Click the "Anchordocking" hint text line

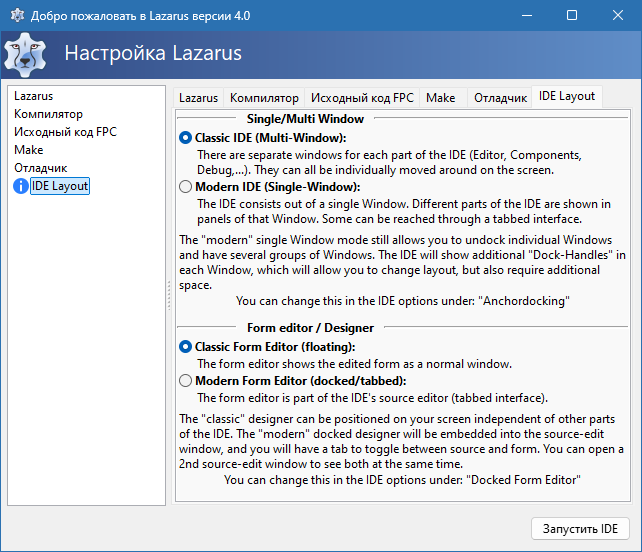pyautogui.click(x=402, y=301)
